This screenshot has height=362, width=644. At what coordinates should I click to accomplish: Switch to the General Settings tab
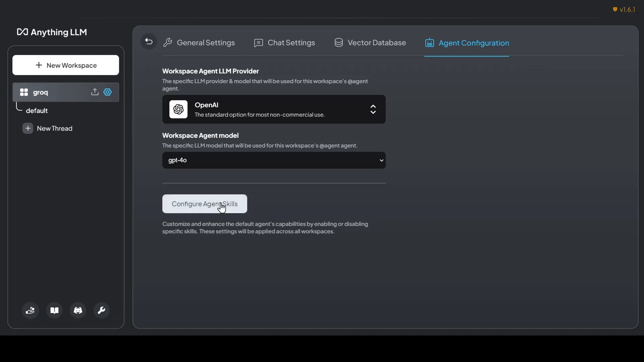(x=199, y=43)
